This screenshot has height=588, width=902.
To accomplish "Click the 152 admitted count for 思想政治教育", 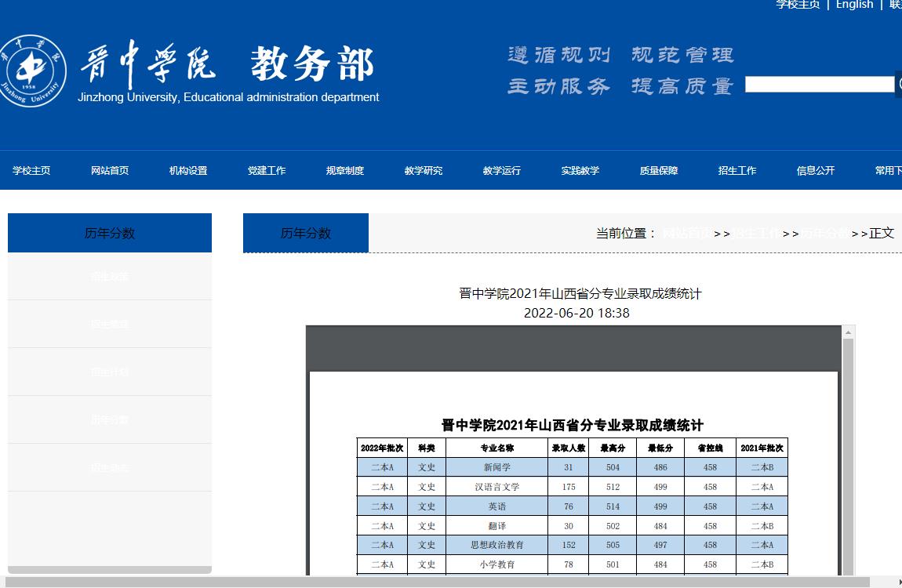I will (x=569, y=545).
